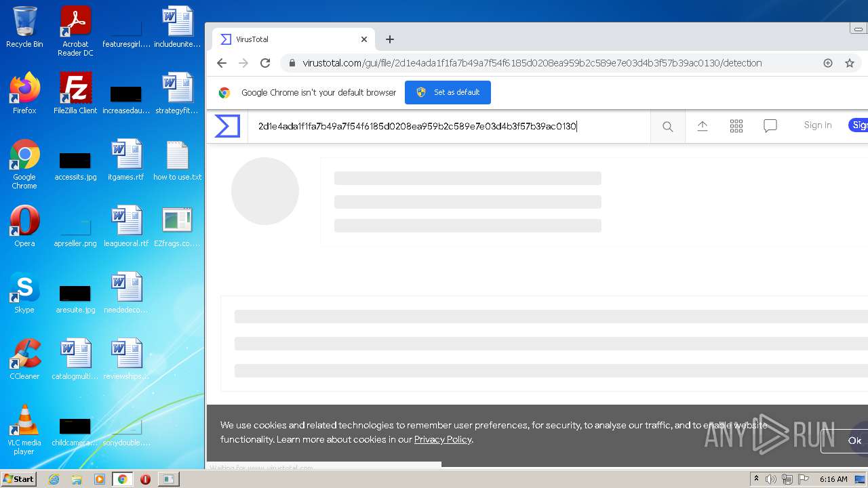Select the childcamera file icon
This screenshot has height=488, width=868.
pos(75,431)
